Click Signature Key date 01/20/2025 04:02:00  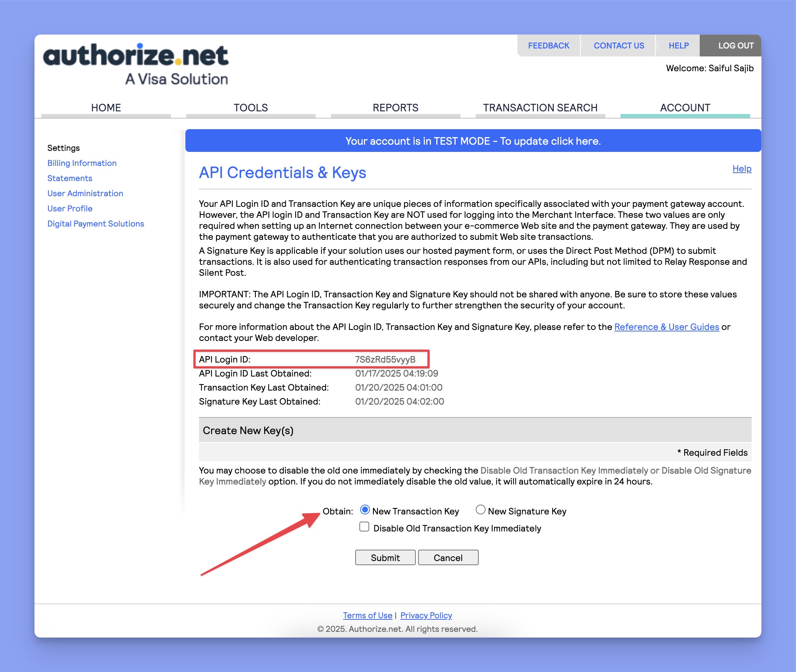click(399, 402)
